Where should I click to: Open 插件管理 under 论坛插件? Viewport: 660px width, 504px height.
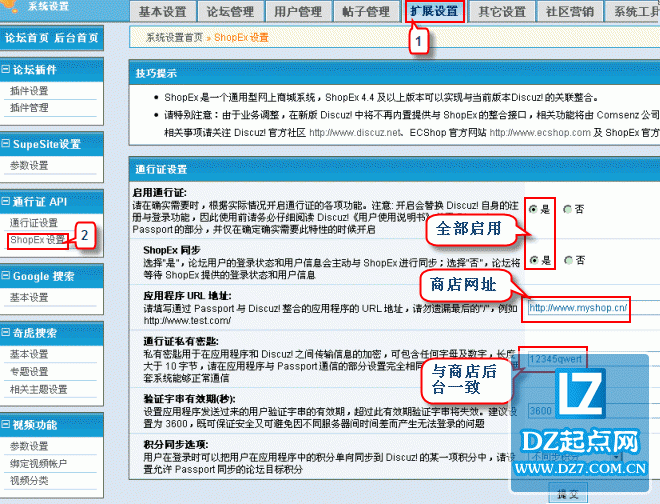29,107
